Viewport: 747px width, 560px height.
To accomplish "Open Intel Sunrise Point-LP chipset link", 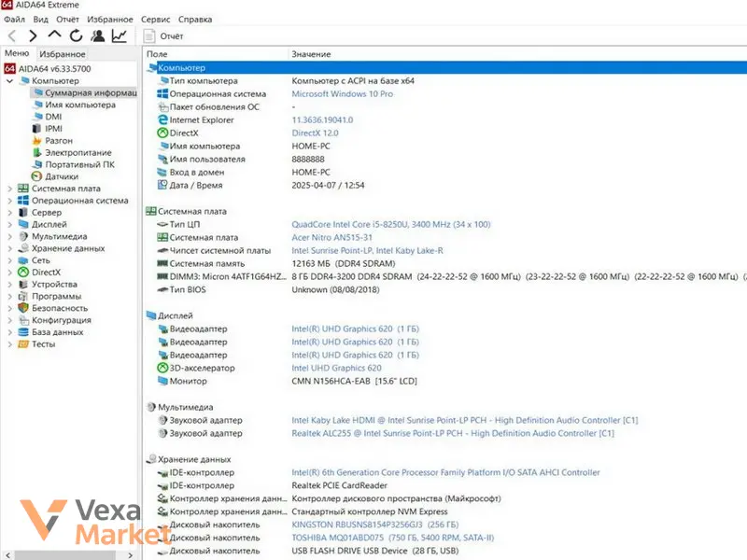I will (x=367, y=250).
